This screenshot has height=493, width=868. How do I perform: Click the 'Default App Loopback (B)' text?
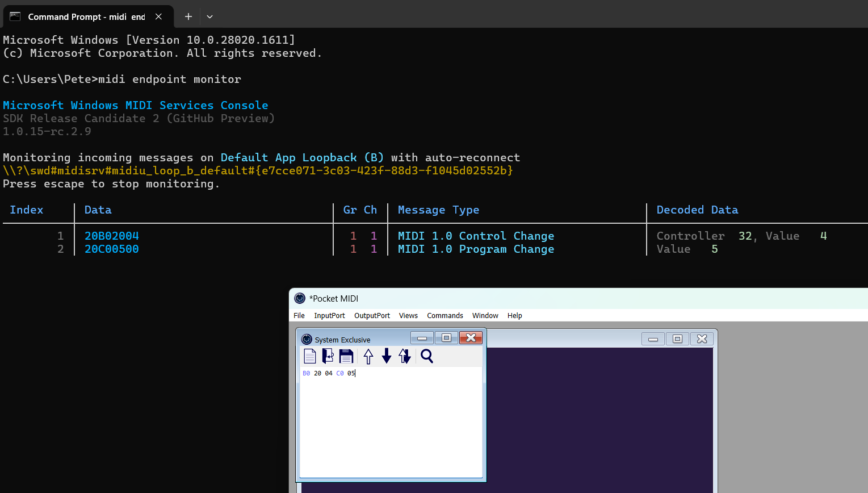[302, 157]
